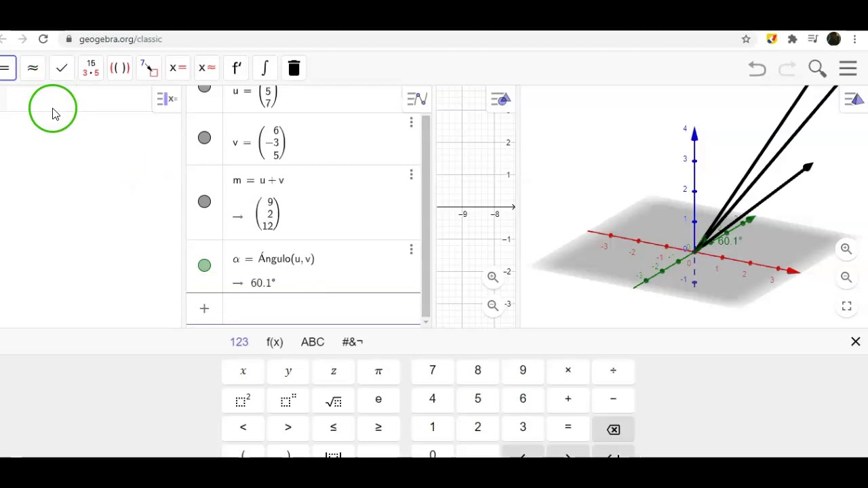Reload the browser page
This screenshot has height=488, width=868.
(x=43, y=39)
